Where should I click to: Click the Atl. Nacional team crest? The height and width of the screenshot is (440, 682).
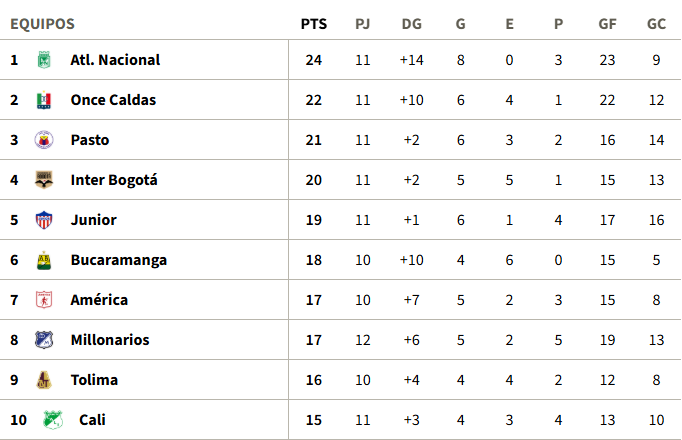[44, 60]
